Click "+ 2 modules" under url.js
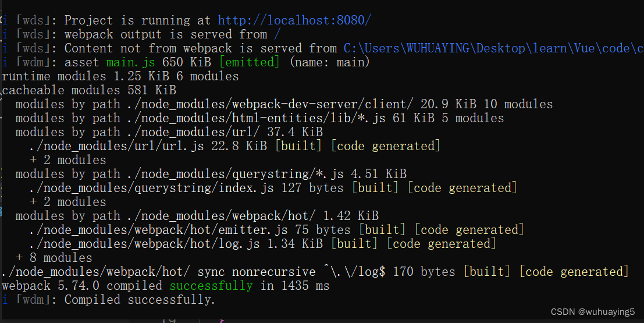The width and height of the screenshot is (644, 323). click(x=67, y=160)
